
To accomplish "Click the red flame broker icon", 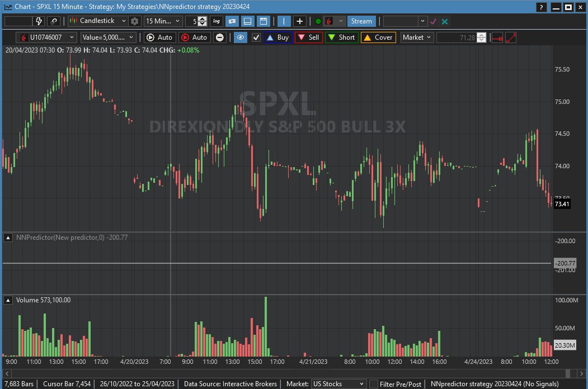I will [x=329, y=21].
